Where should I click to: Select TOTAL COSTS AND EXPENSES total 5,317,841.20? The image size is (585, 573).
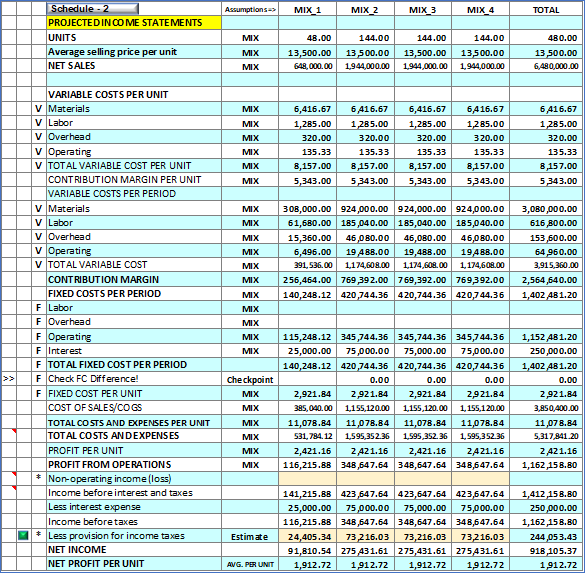pyautogui.click(x=546, y=436)
